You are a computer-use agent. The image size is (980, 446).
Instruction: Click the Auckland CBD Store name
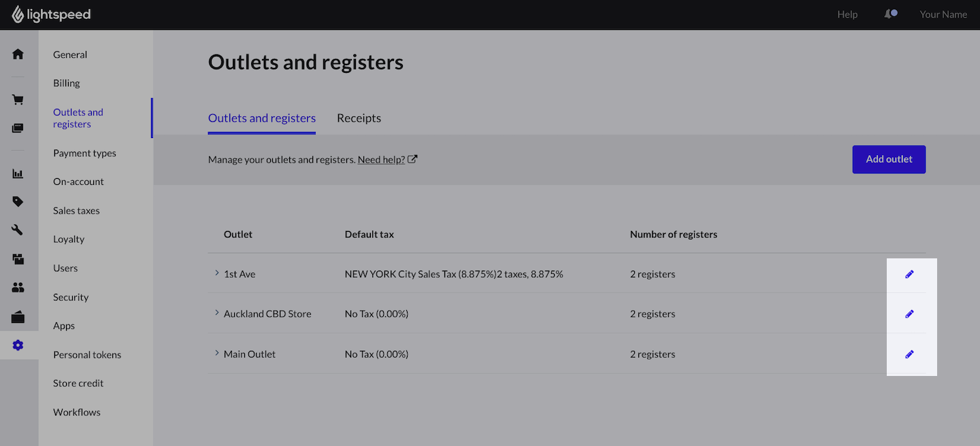pos(267,314)
